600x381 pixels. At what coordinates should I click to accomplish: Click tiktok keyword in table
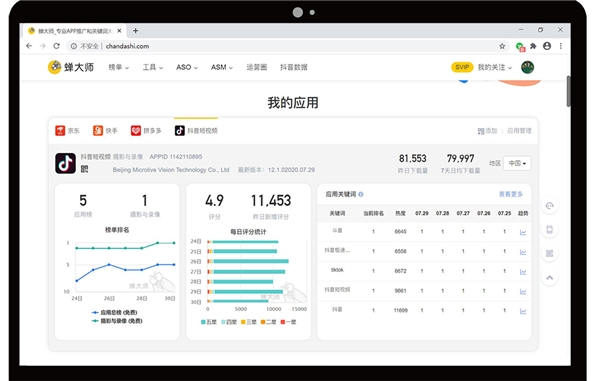click(337, 270)
